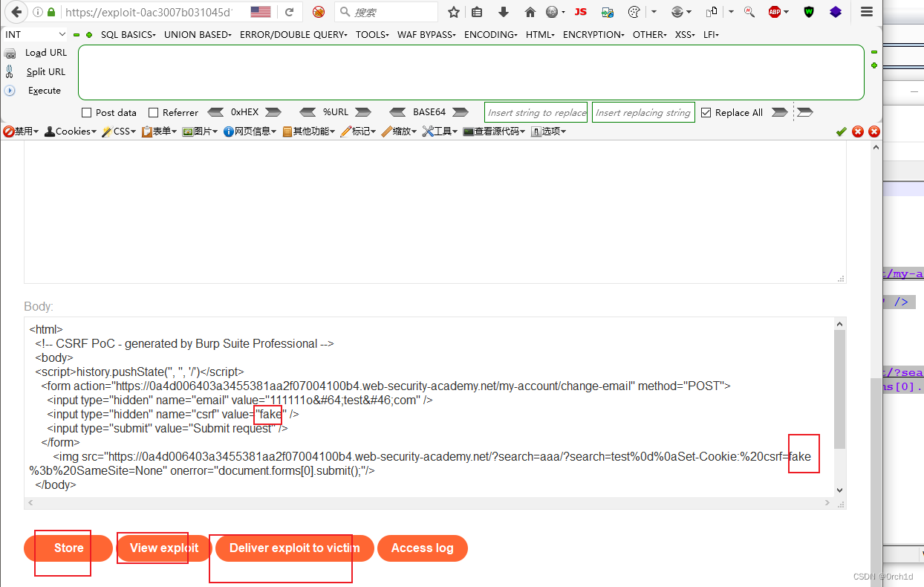Bookmark this page with the star icon
The height and width of the screenshot is (587, 924).
[x=454, y=12]
